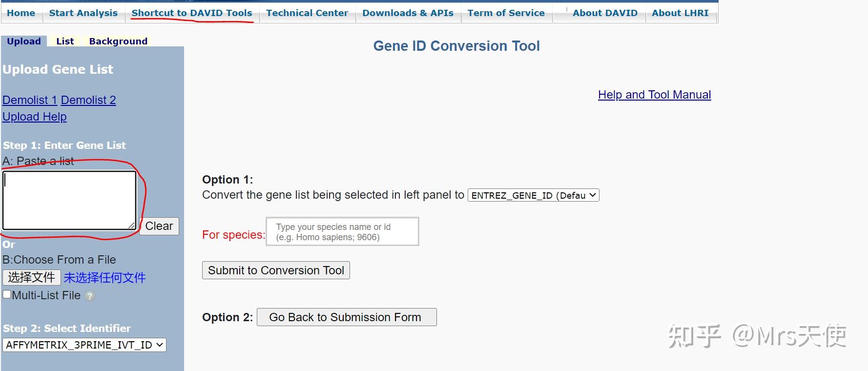Viewport: 868px width, 371px height.
Task: Expand the AFFYMETRIX_3PRIME_IVT_ID identifier dropdown
Action: [84, 345]
